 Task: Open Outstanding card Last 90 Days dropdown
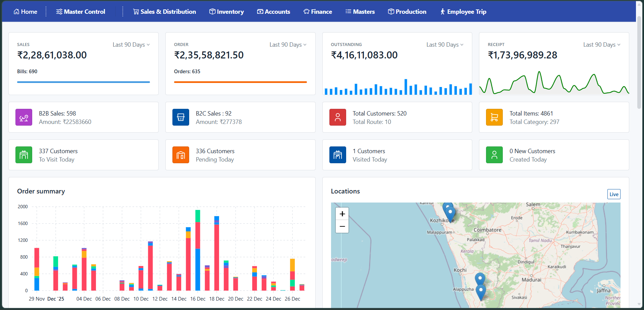[444, 45]
